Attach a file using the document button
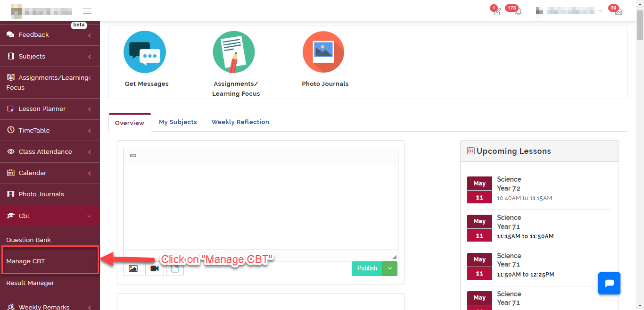Image resolution: width=644 pixels, height=310 pixels. point(175,268)
